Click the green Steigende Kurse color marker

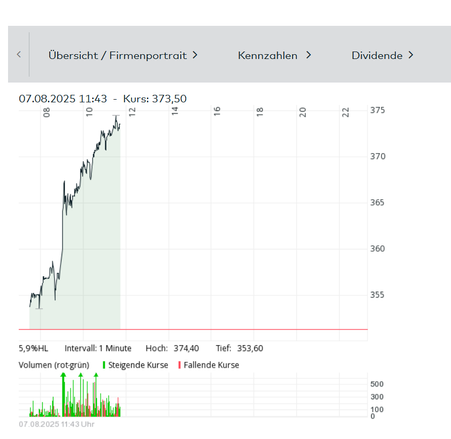[x=104, y=365]
